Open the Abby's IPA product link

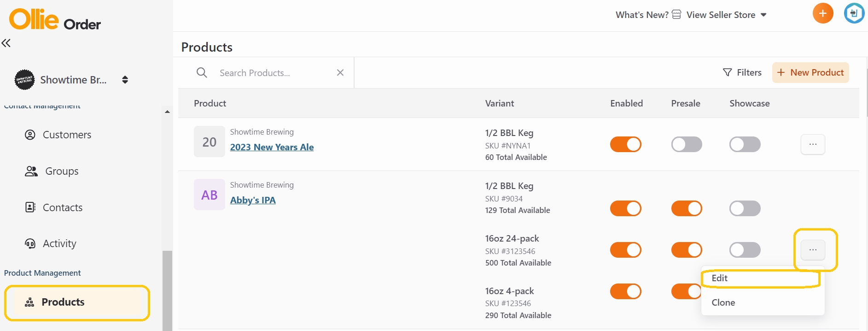click(253, 200)
